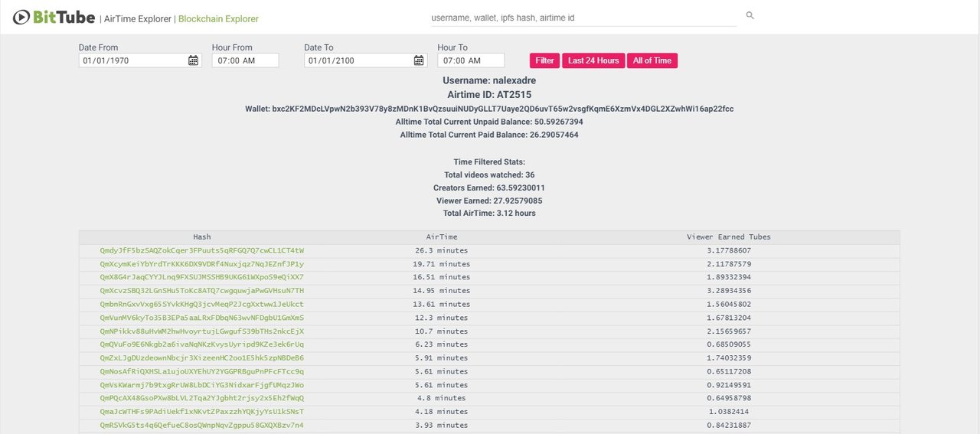
Task: Open hash link starting QmbnRnGxvVxg
Action: (x=201, y=305)
